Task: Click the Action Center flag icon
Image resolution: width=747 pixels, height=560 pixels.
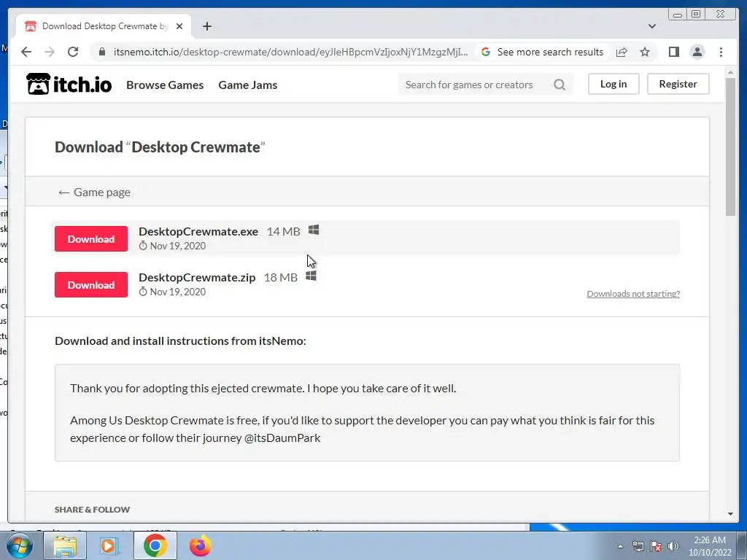Action: [656, 546]
